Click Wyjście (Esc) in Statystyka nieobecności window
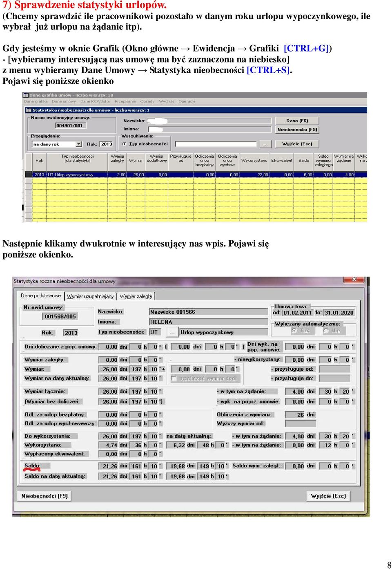392x569 pixels. pyautogui.click(x=297, y=144)
